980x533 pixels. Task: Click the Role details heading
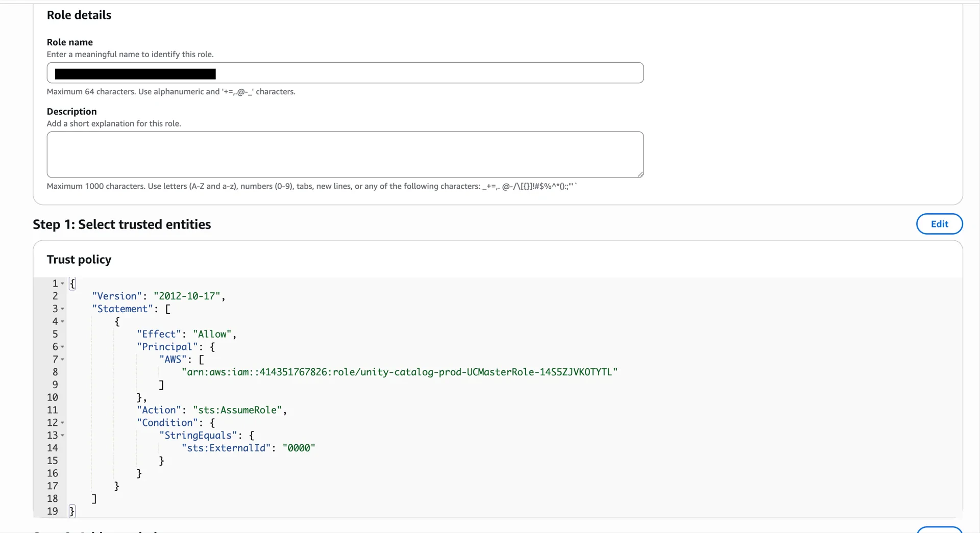[79, 15]
